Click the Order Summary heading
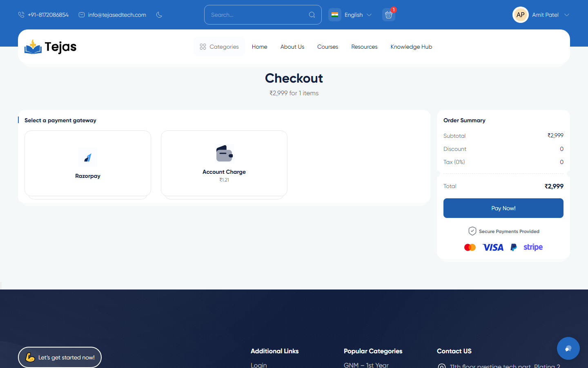This screenshot has height=368, width=588. (x=464, y=120)
